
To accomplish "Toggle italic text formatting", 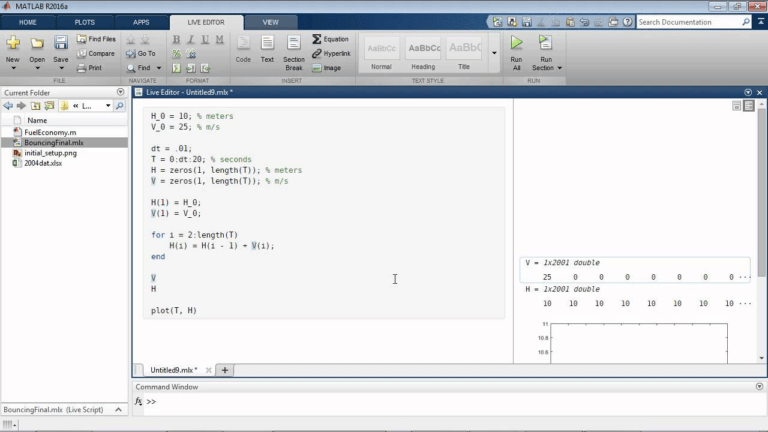I will [191, 39].
